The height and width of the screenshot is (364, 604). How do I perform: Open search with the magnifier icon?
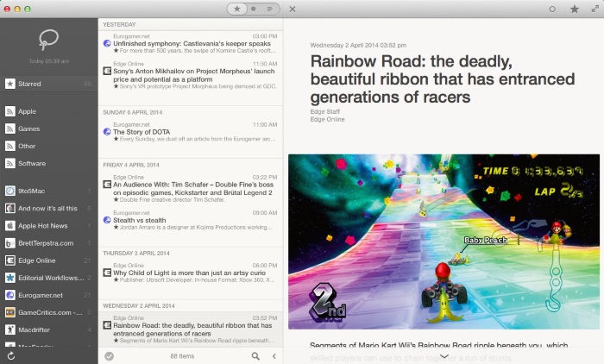pos(255,356)
